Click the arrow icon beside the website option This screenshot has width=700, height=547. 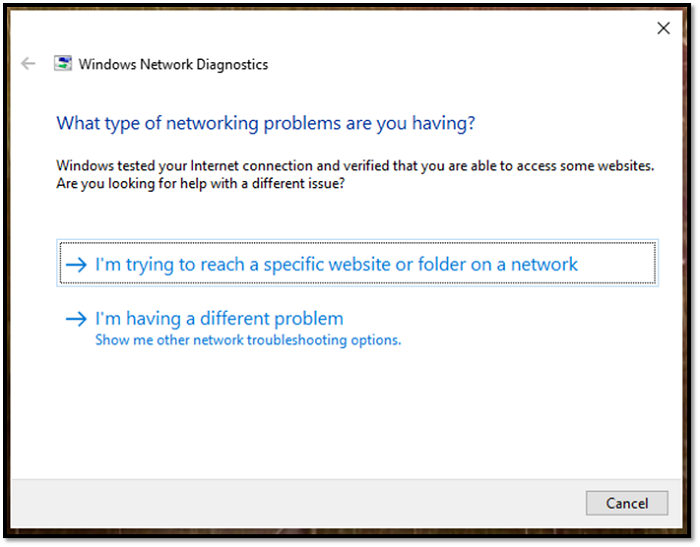click(x=76, y=265)
